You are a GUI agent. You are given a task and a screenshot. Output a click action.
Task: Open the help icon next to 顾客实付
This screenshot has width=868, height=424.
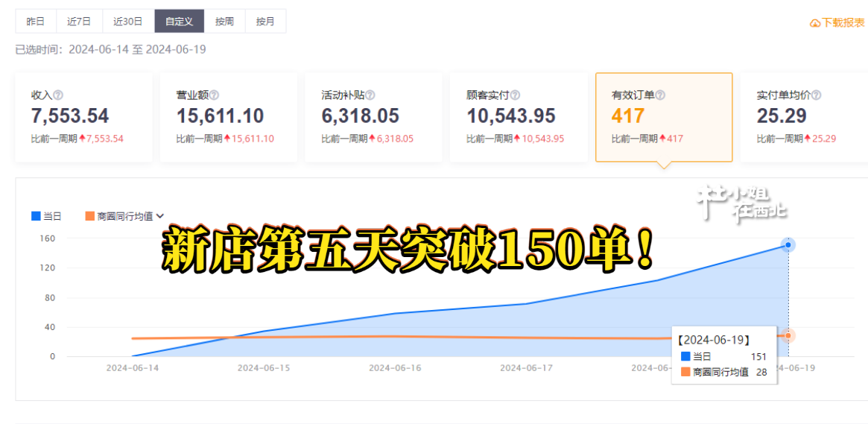click(516, 95)
